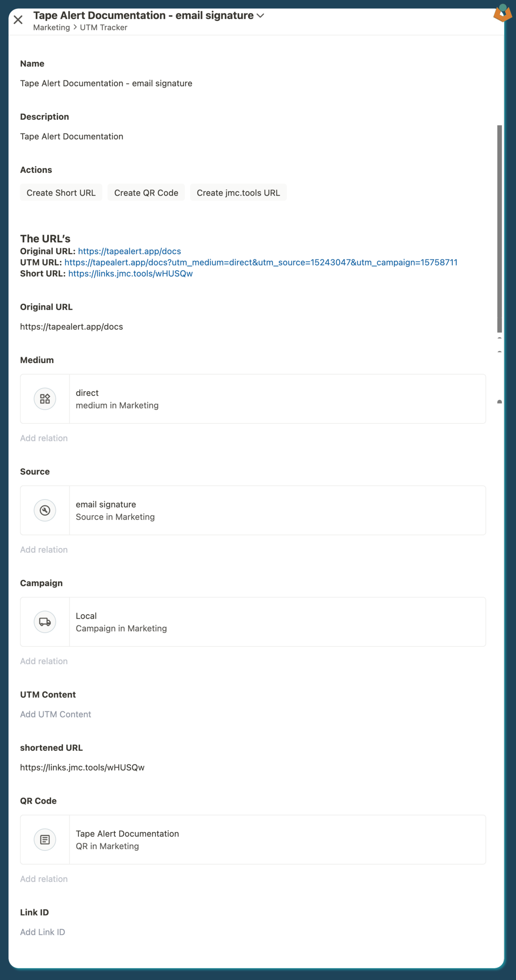
Task: Click the email signature source icon
Action: coord(45,510)
